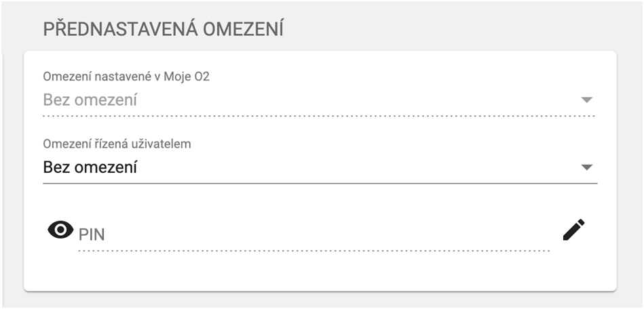Reveal the PIN with the eye icon
This screenshot has height=309, width=644.
60,230
